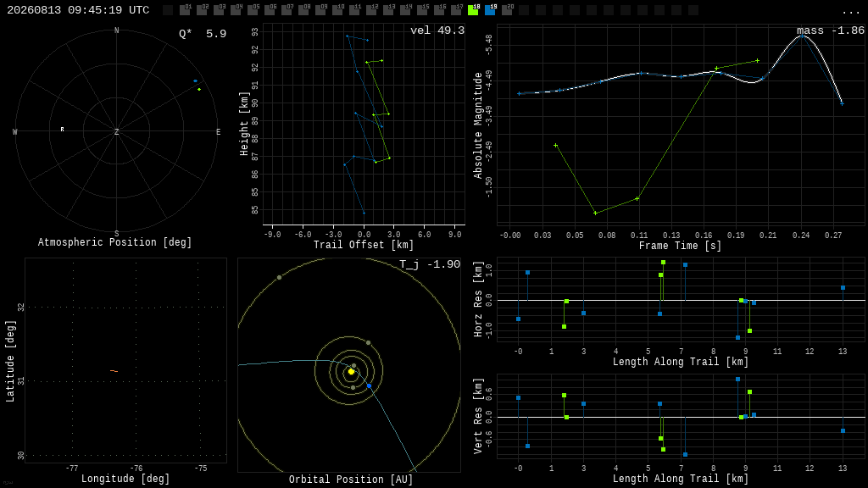The image size is (868, 488).
Task: Select station box 15 in top bar
Action: 422,10
